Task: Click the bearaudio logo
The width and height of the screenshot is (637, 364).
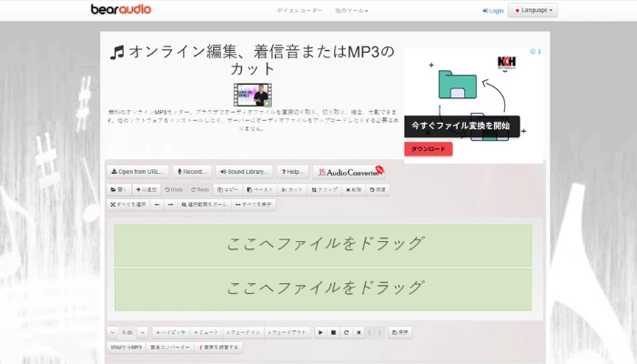Action: pyautogui.click(x=121, y=9)
